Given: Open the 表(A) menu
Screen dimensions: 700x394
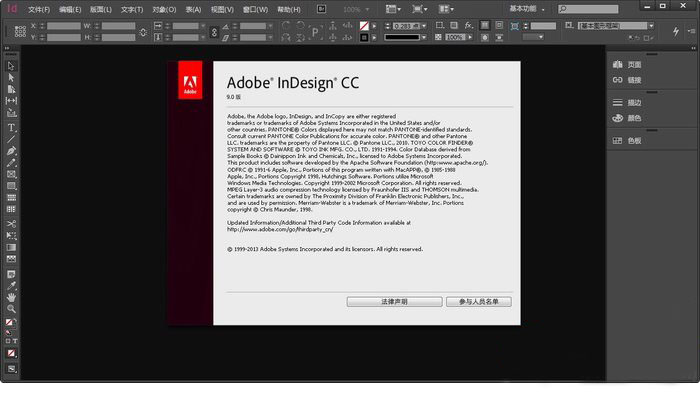Looking at the screenshot, I should click(193, 9).
